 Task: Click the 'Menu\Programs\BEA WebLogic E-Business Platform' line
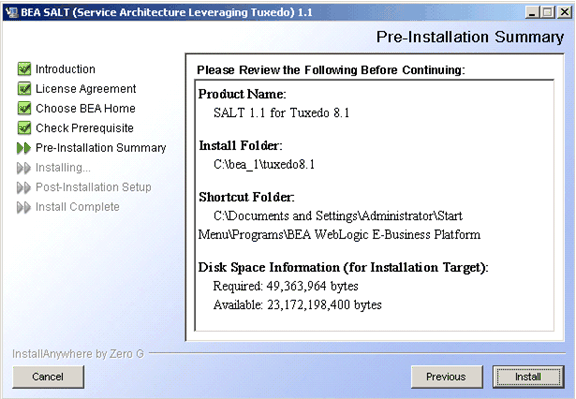click(x=339, y=235)
